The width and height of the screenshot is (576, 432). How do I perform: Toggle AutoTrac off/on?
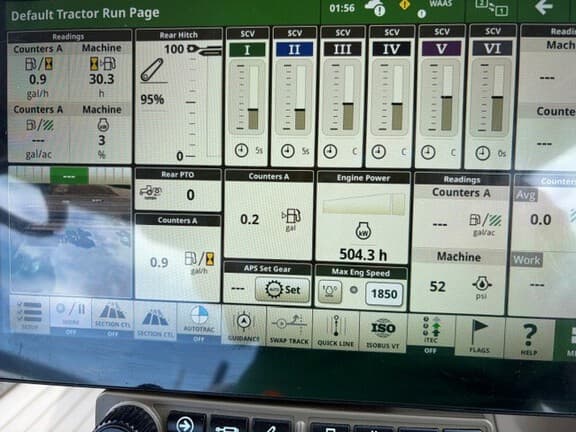tap(199, 323)
